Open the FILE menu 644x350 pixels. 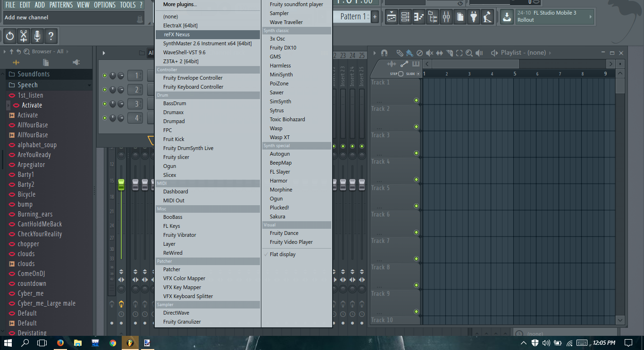(x=10, y=5)
